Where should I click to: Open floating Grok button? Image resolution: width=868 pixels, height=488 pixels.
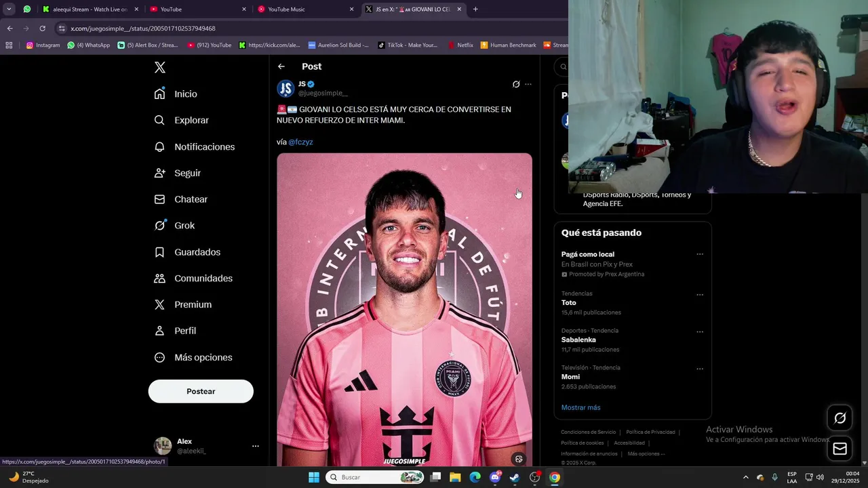point(840,418)
